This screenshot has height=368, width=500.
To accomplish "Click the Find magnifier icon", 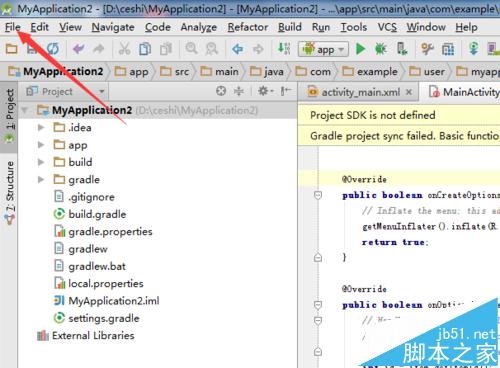I will coord(191,49).
